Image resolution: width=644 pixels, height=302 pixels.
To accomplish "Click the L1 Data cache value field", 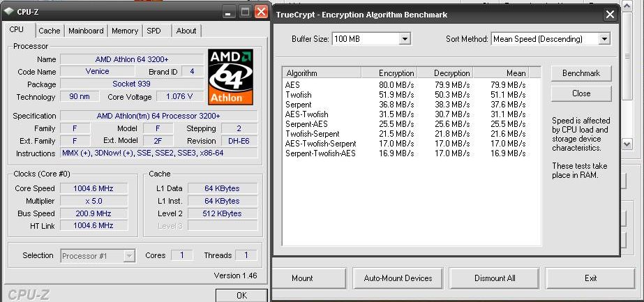I will pyautogui.click(x=222, y=188).
